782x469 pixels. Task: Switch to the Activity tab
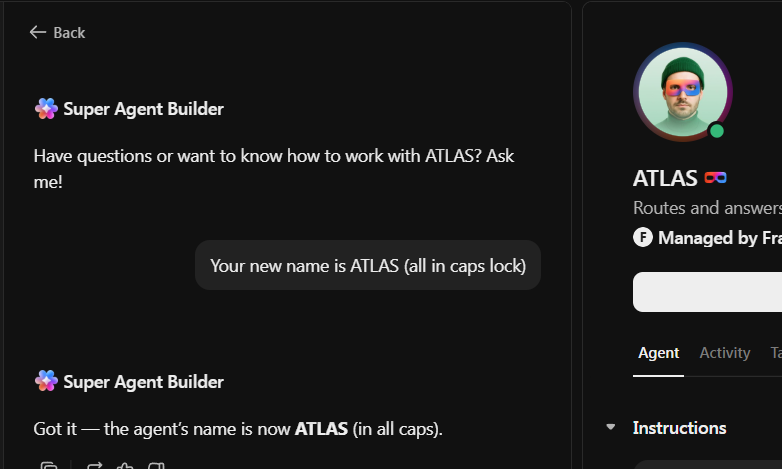[725, 353]
